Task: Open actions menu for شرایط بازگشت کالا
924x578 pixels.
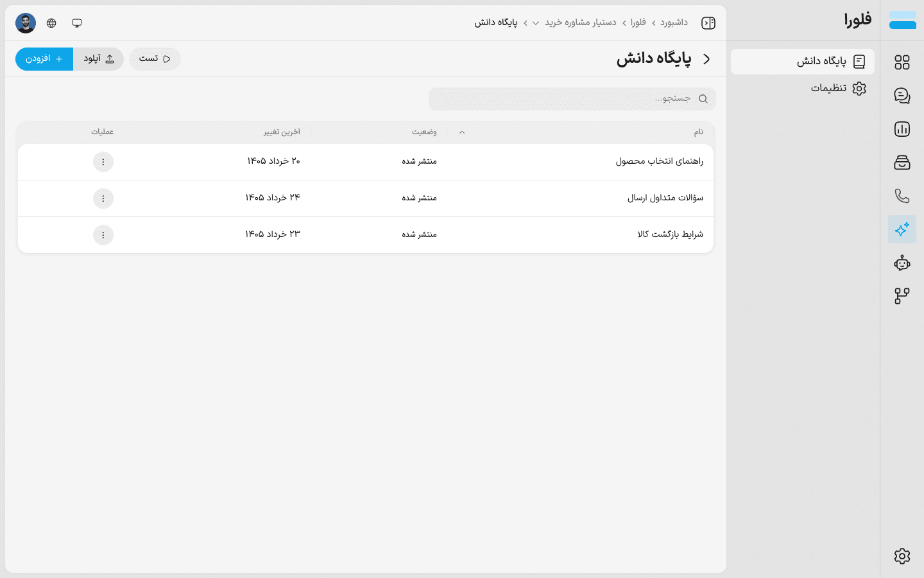Action: [x=103, y=235]
